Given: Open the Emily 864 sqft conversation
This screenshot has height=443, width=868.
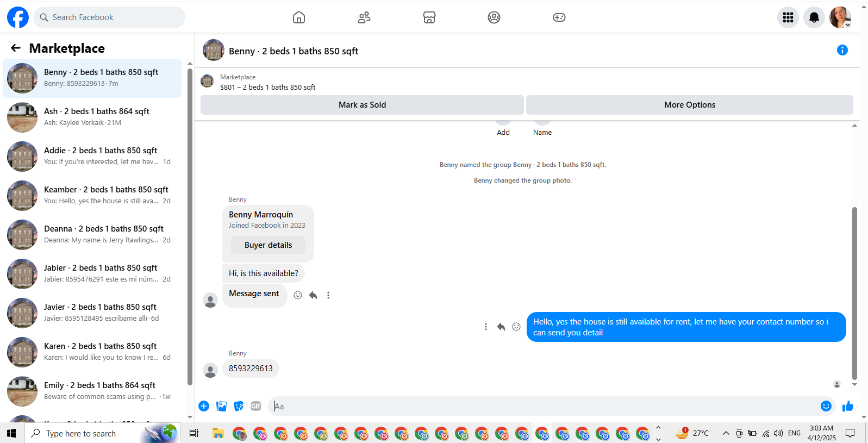Looking at the screenshot, I should [x=92, y=391].
